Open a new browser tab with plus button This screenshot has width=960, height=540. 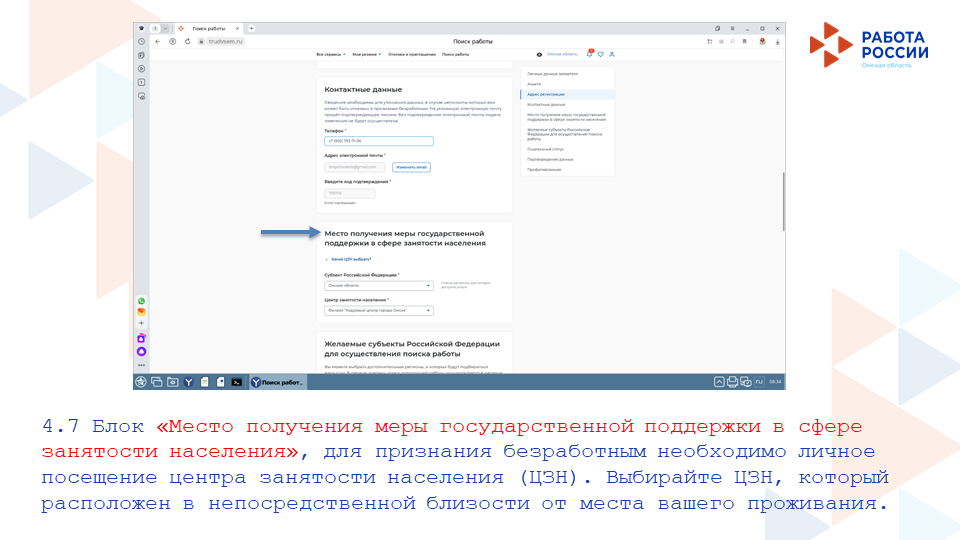click(251, 28)
